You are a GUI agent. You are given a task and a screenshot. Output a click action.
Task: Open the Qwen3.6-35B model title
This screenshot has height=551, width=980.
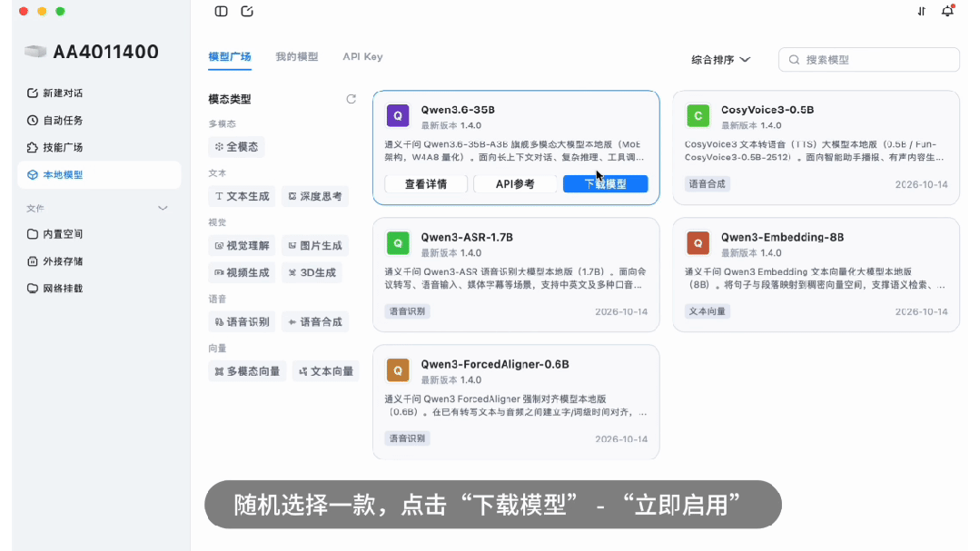(x=458, y=109)
